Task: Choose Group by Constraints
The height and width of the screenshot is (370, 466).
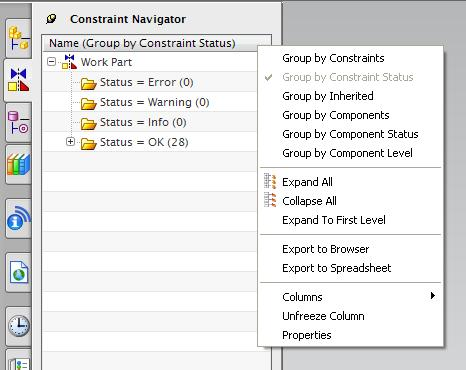Action: pyautogui.click(x=333, y=58)
